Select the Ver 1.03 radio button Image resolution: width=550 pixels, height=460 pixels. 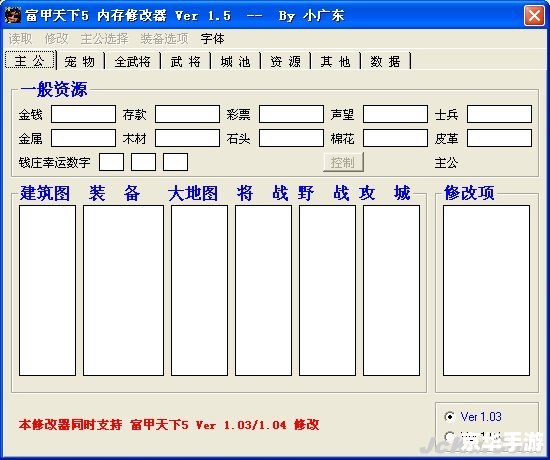coord(449,416)
